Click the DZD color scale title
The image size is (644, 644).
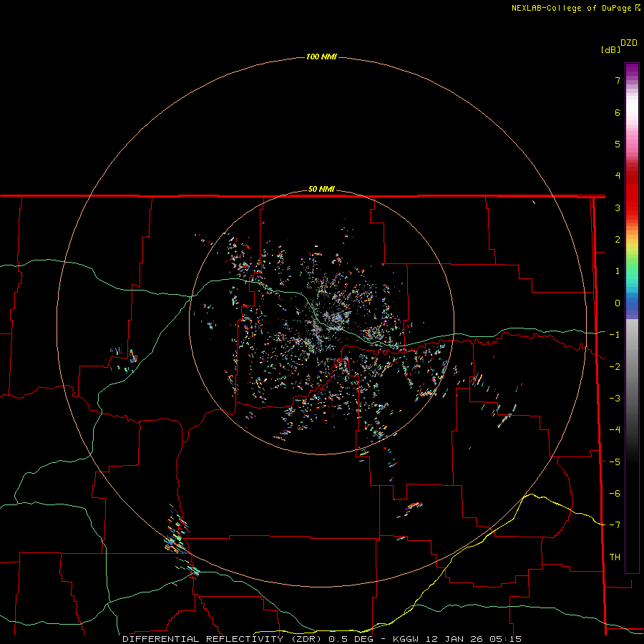coord(629,43)
